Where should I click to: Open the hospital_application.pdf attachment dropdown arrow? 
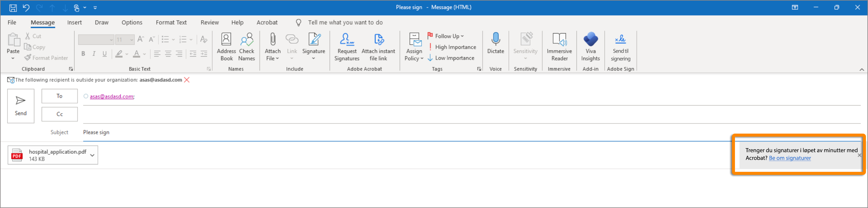coord(92,155)
